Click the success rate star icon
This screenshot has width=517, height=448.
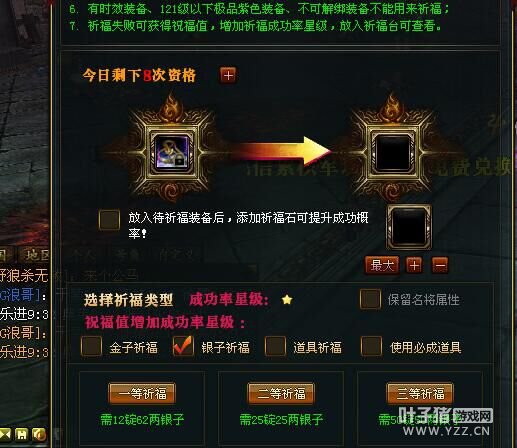pyautogui.click(x=287, y=300)
